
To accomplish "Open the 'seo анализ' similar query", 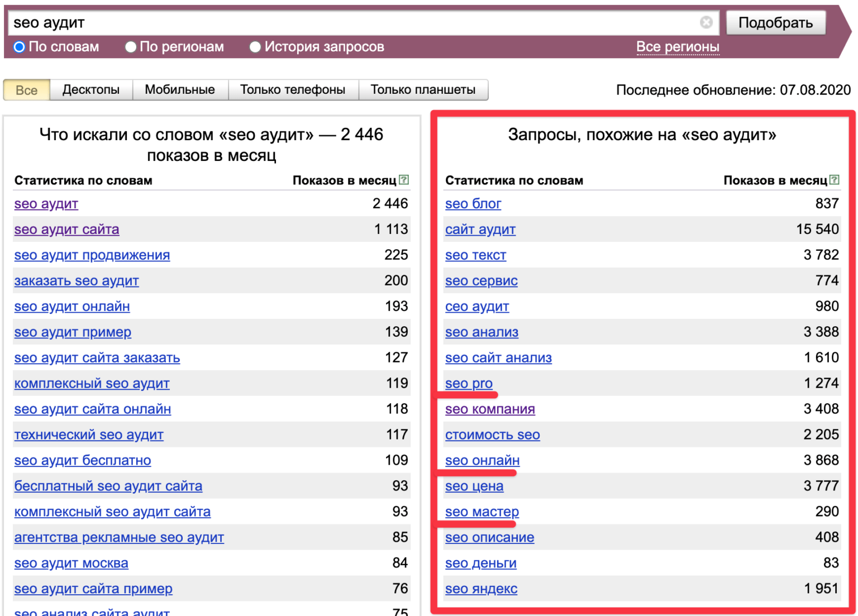I will coord(482,332).
